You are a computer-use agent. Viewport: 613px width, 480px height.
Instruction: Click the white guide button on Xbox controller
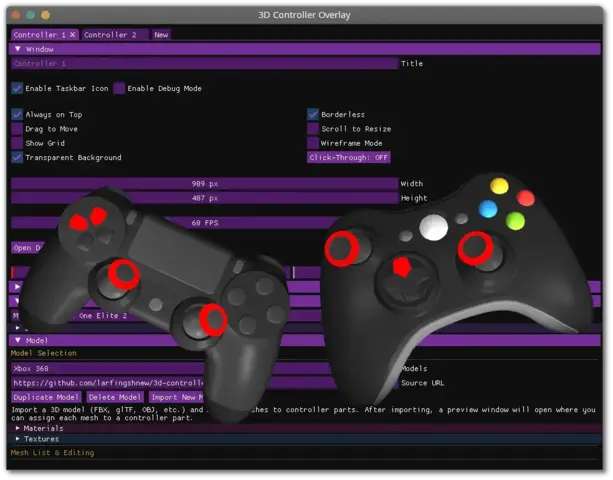click(434, 227)
